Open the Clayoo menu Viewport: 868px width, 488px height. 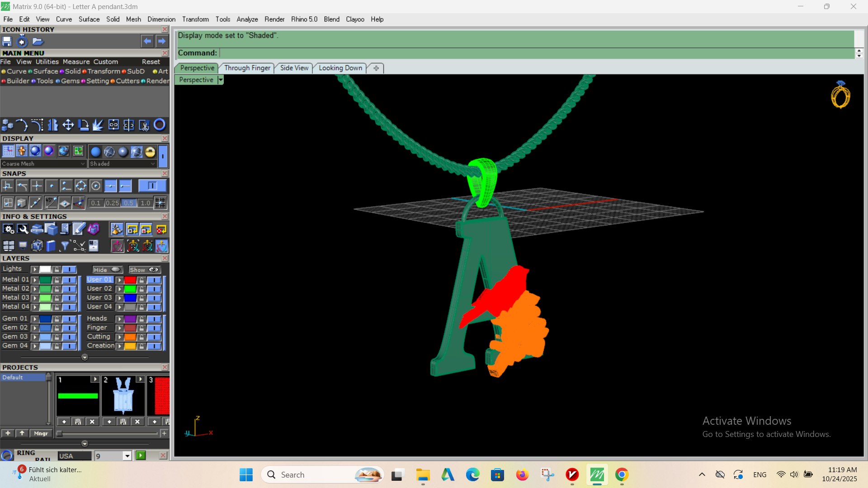tap(355, 19)
